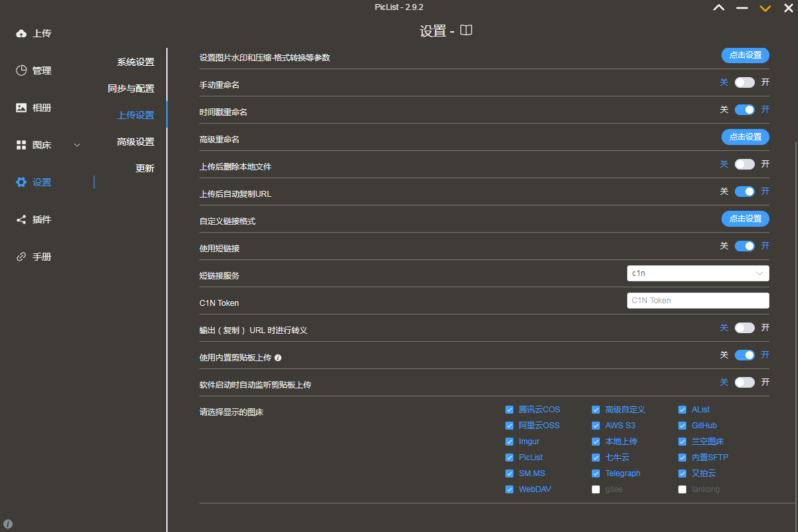Uncheck the 腾讯云COS checkbox

509,410
